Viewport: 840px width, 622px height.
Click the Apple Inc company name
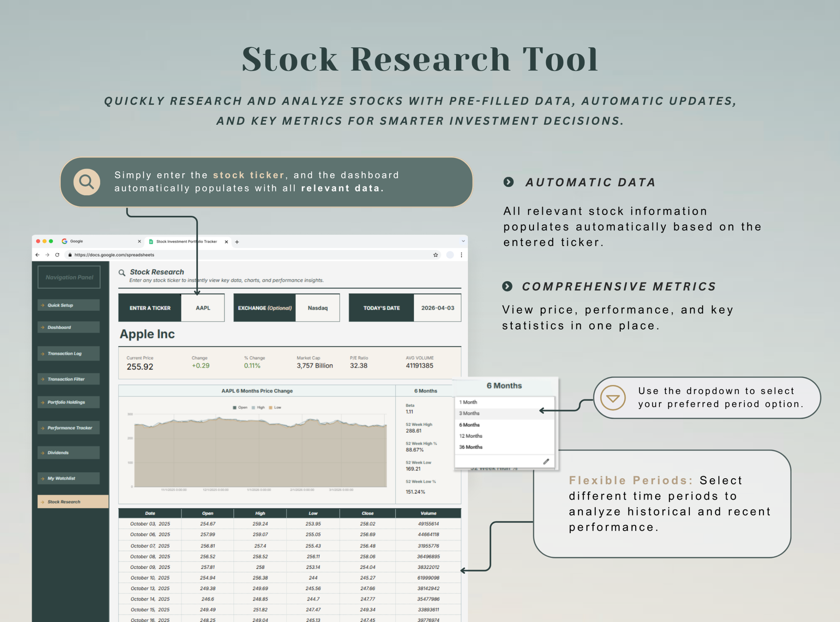point(147,334)
